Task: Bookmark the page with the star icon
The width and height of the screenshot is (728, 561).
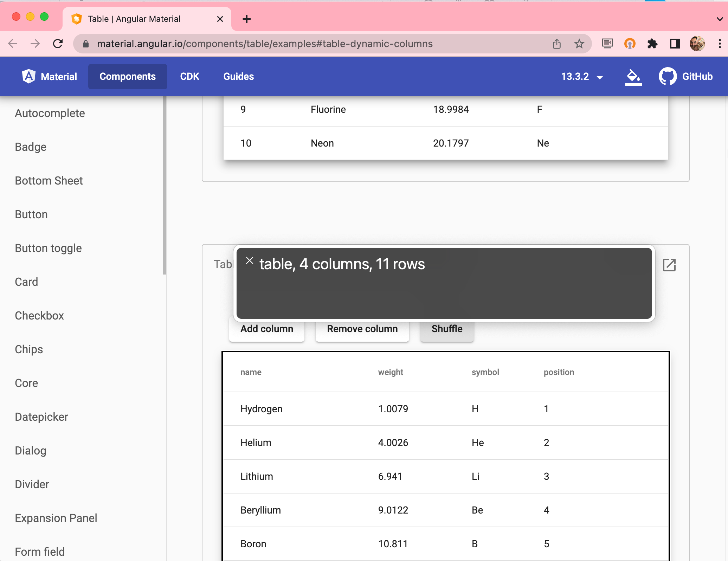Action: (579, 44)
